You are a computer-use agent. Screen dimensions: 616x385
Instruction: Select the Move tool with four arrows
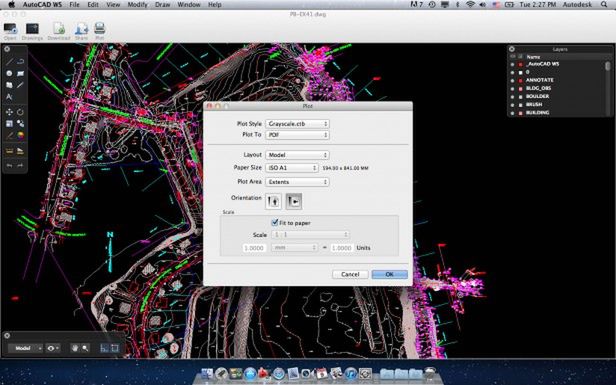point(9,112)
